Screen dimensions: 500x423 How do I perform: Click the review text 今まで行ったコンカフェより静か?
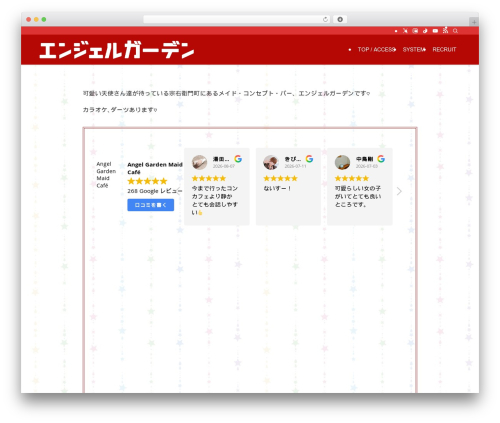[215, 200]
